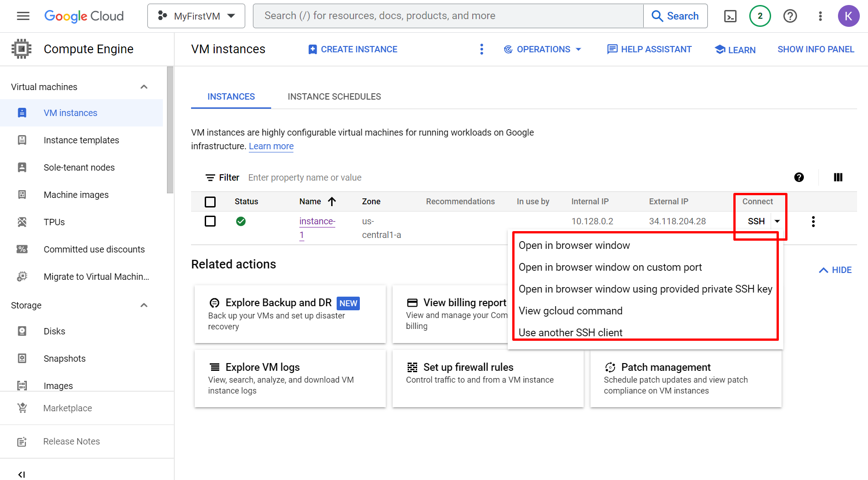868x480 pixels.
Task: Open the MyFirstVM project selector dropdown
Action: pos(196,16)
